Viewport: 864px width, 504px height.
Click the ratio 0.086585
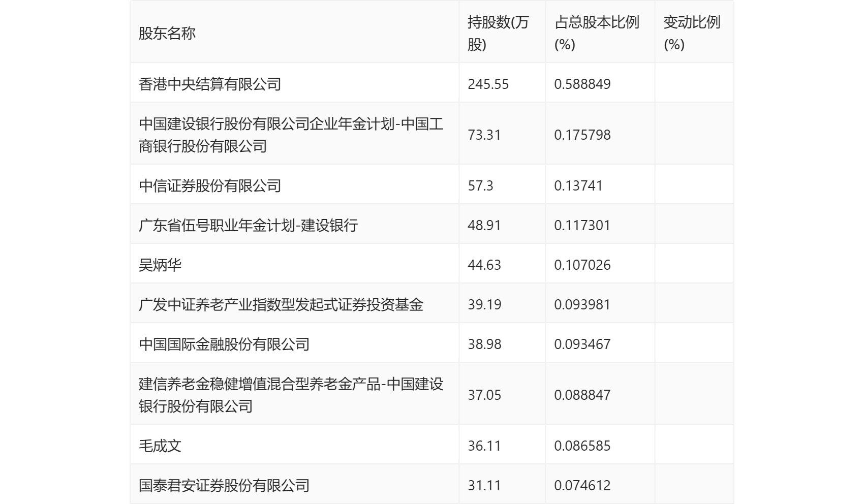pyautogui.click(x=582, y=446)
